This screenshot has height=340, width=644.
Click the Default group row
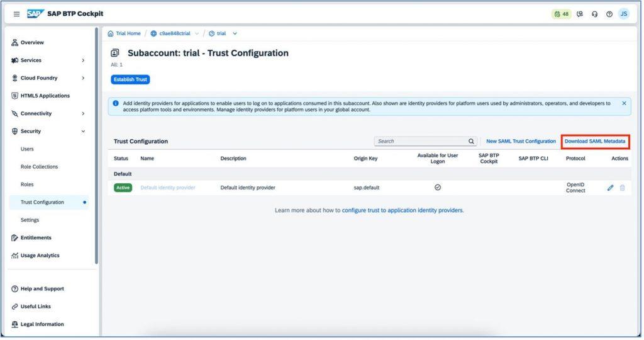(371, 174)
